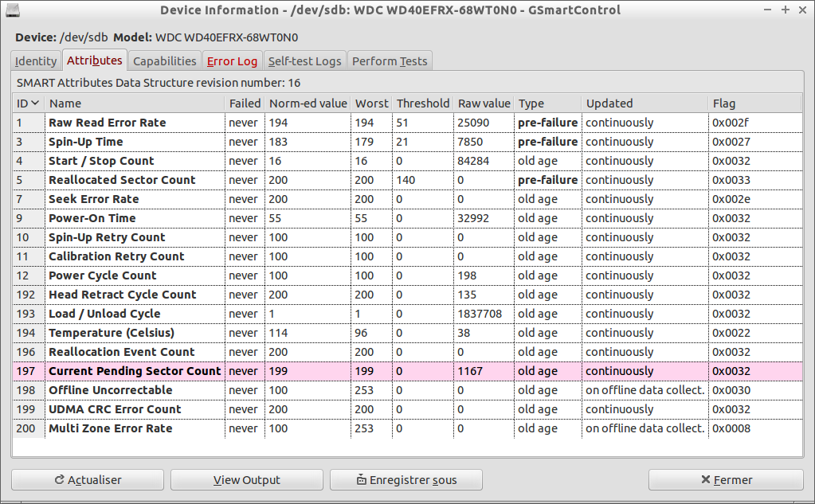Select the Load / Unload Cycle row
The width and height of the screenshot is (815, 504).
point(408,314)
